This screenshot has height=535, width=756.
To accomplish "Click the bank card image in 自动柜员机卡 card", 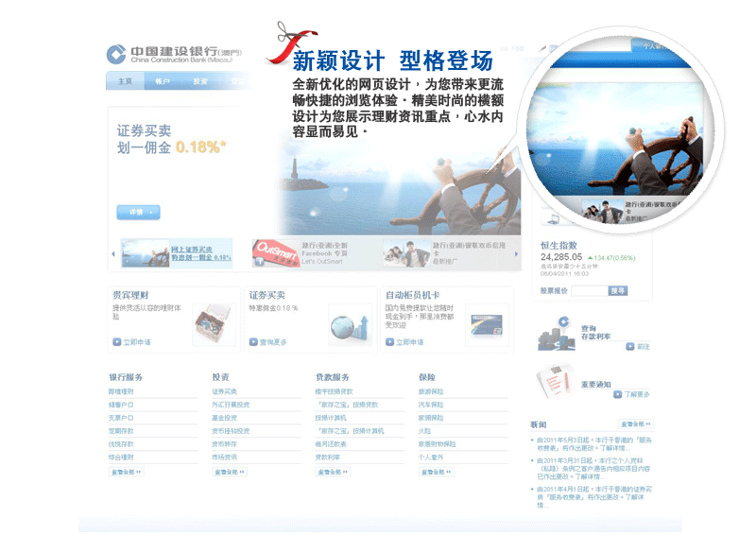I will [487, 324].
